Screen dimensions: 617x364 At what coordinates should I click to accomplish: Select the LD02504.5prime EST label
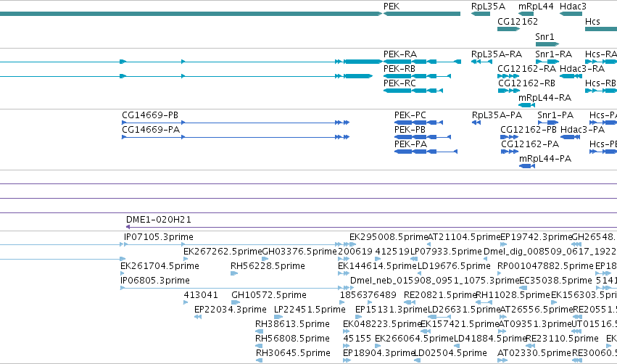[x=450, y=353]
